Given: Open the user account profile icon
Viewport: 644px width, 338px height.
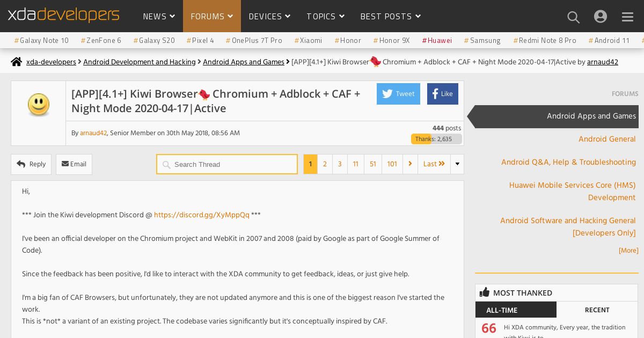Looking at the screenshot, I should click(x=601, y=17).
